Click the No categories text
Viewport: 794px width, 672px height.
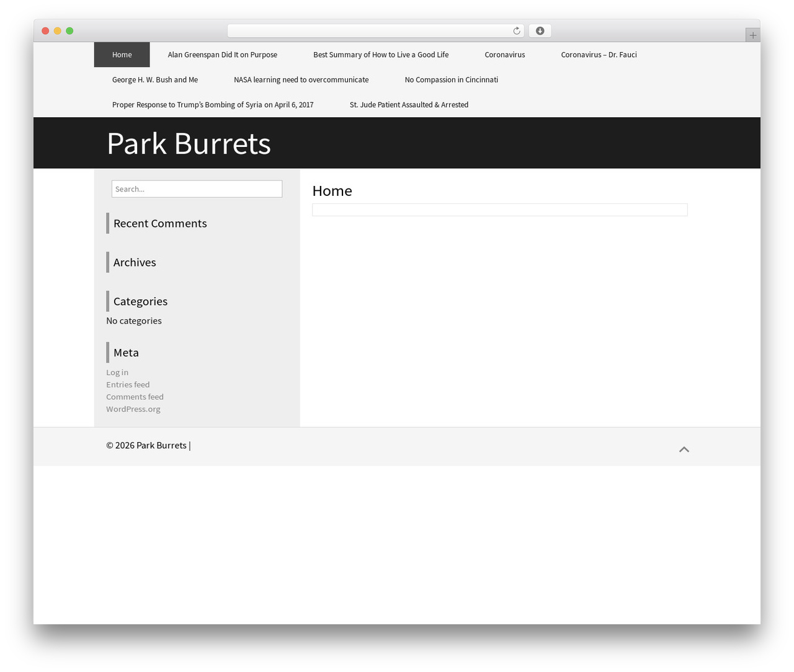(x=134, y=321)
